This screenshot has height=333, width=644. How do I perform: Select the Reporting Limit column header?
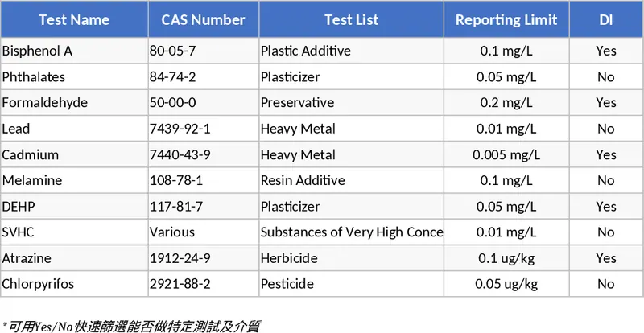[x=506, y=20]
